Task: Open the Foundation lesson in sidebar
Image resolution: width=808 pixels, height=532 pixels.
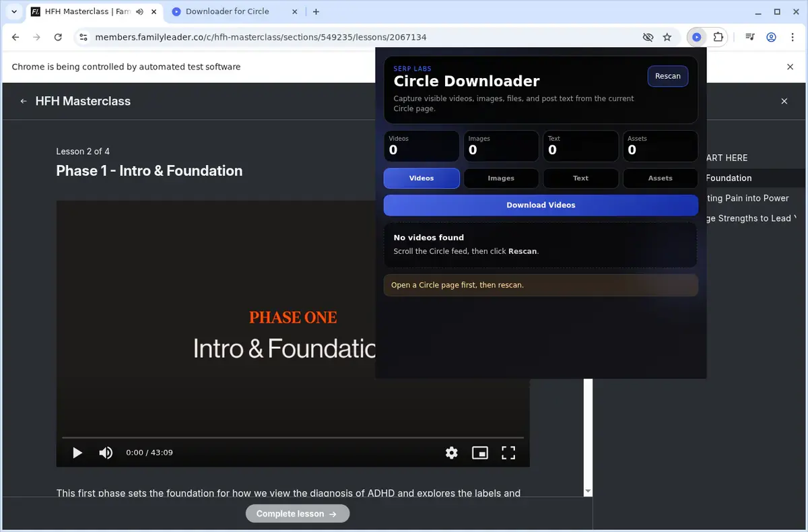Action: pyautogui.click(x=729, y=178)
